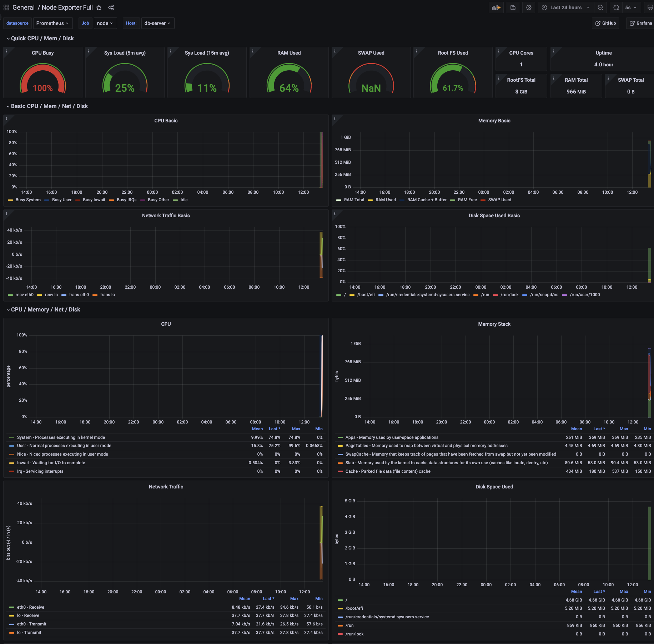The image size is (654, 644).
Task: Show info for SWAP Used panel
Action: pos(334,51)
